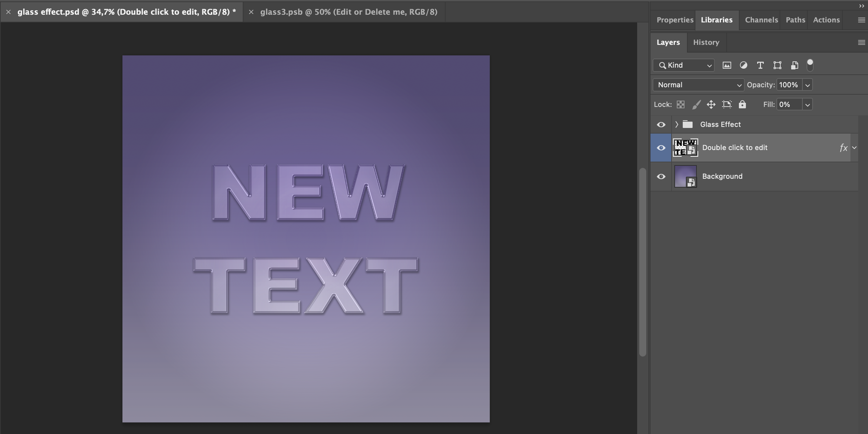Filter layers by smart object icon
This screenshot has height=434, width=868.
(794, 66)
